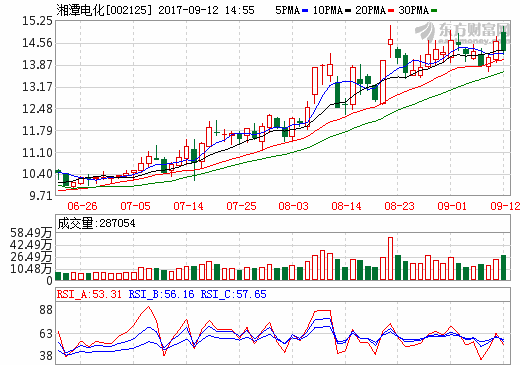Click the 07-05 date label
Image resolution: width=520 pixels, height=365 pixels.
tap(135, 206)
